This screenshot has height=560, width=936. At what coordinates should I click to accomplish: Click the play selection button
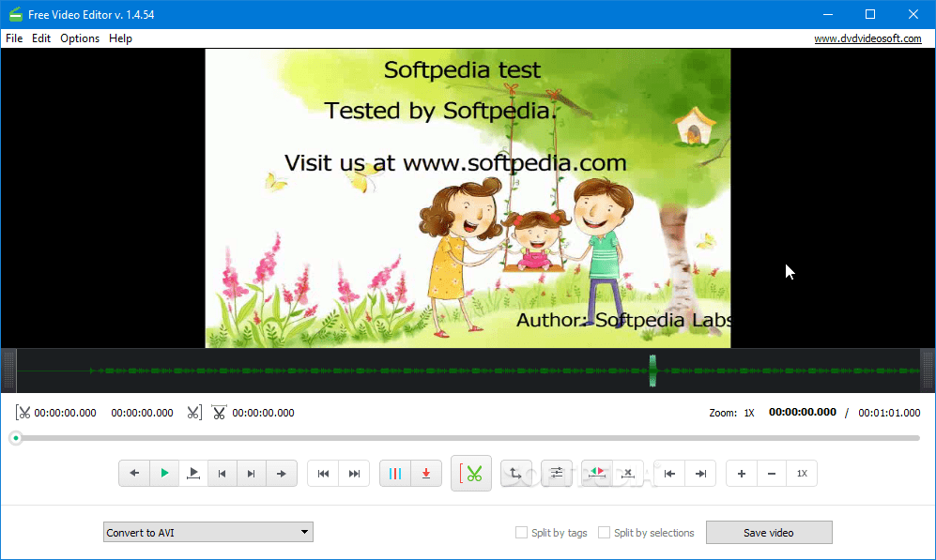click(x=193, y=474)
